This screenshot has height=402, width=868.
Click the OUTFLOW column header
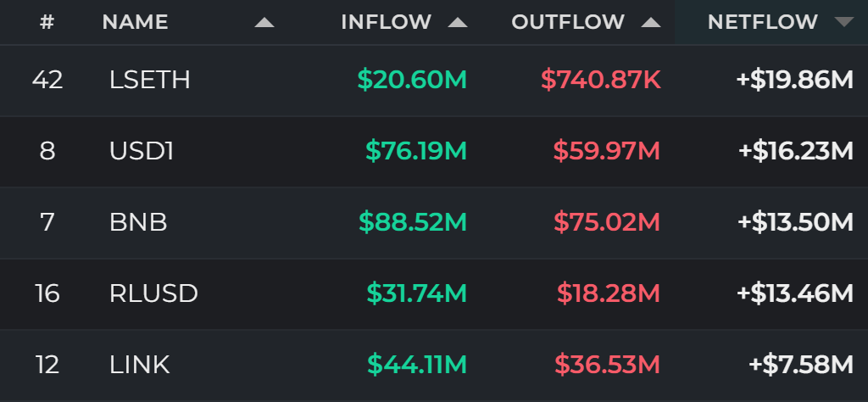[x=568, y=22]
